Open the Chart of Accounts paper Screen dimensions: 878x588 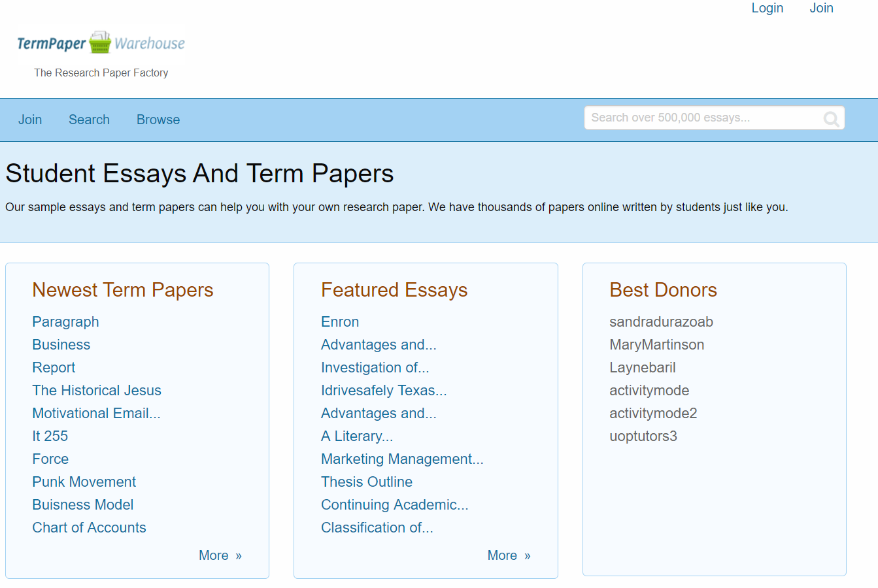(89, 527)
